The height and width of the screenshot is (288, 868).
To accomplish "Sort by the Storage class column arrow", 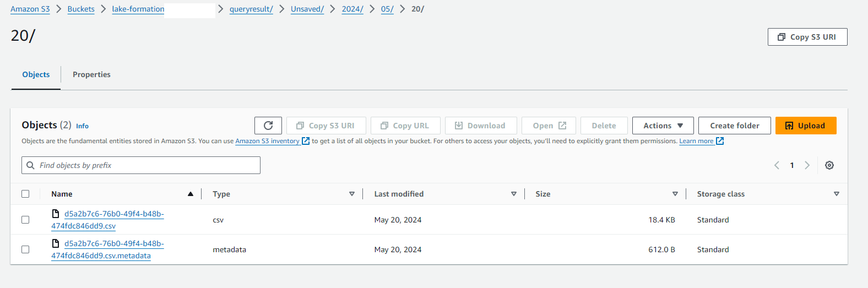I will pos(837,194).
